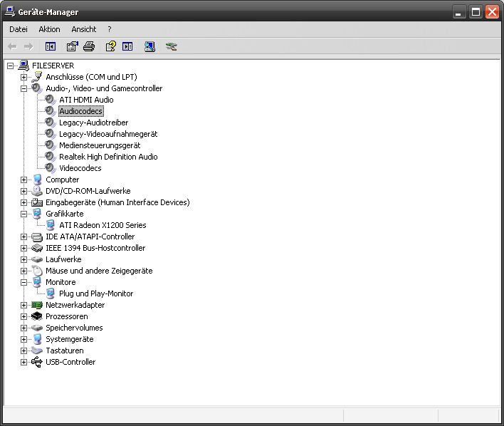
Task: Select the Systemgeräte label
Action: click(70, 339)
